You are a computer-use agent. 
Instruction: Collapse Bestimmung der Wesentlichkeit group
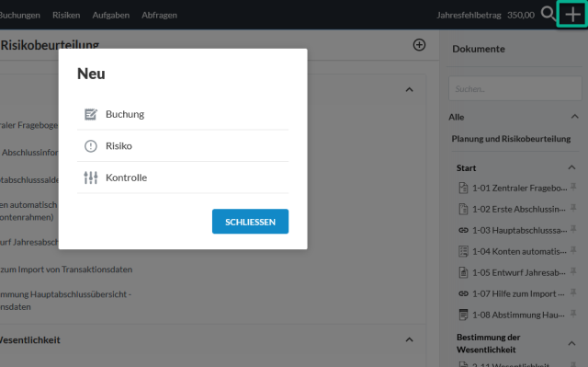(x=571, y=343)
